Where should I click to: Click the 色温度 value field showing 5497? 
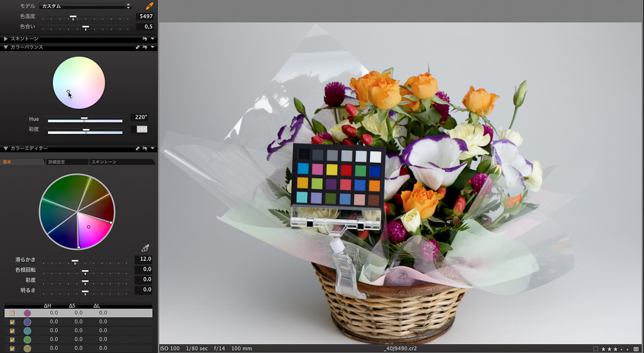pos(145,16)
